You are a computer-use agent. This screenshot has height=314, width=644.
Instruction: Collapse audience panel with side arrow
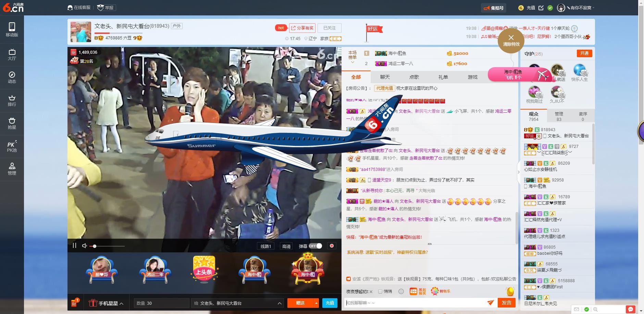tap(518, 172)
